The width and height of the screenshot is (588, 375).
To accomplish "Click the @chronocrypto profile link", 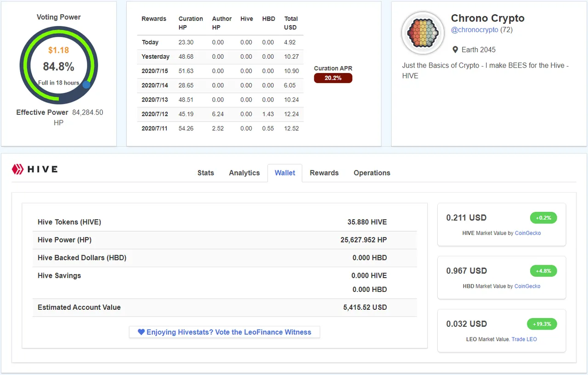I will pos(475,30).
